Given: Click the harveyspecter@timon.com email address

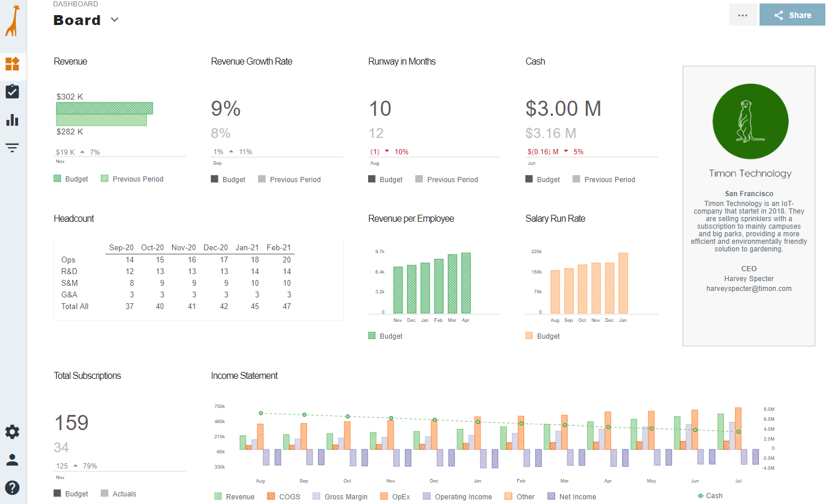Looking at the screenshot, I should click(748, 289).
